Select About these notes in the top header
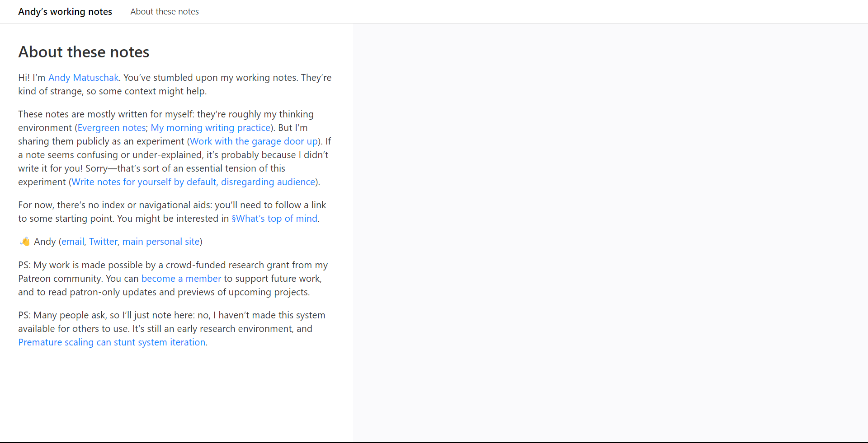Screen dimensions: 868x443 coord(165,12)
